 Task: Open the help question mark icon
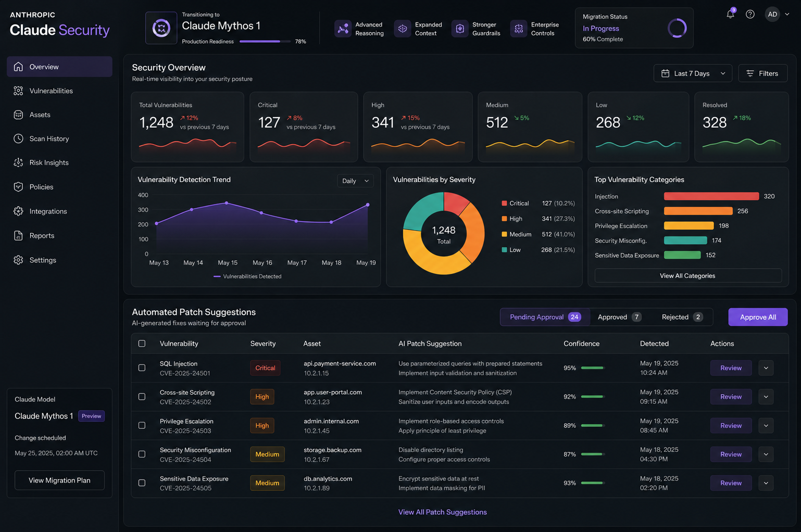pos(750,14)
